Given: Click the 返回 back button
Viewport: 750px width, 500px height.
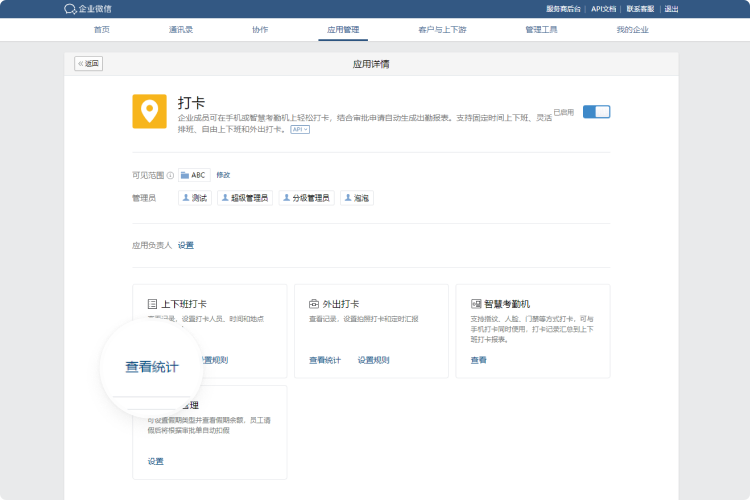Looking at the screenshot, I should (x=88, y=64).
